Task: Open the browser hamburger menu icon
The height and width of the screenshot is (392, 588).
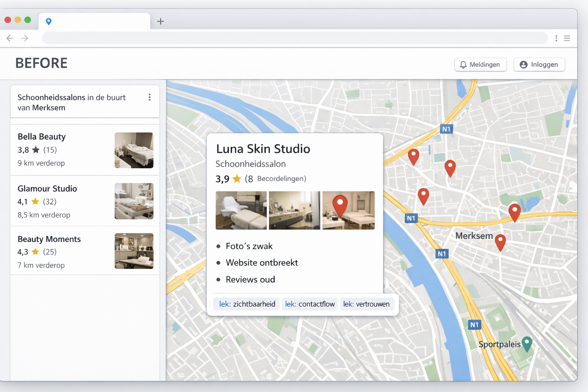Action: [x=567, y=38]
